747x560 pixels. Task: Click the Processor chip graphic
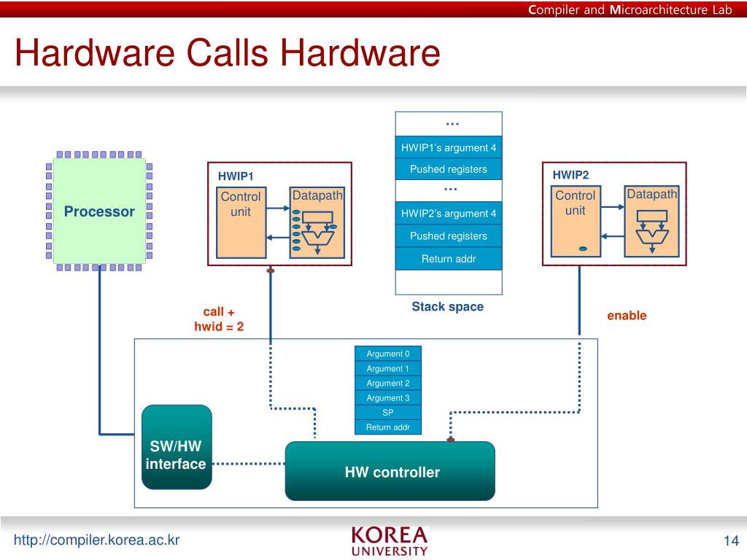point(99,211)
